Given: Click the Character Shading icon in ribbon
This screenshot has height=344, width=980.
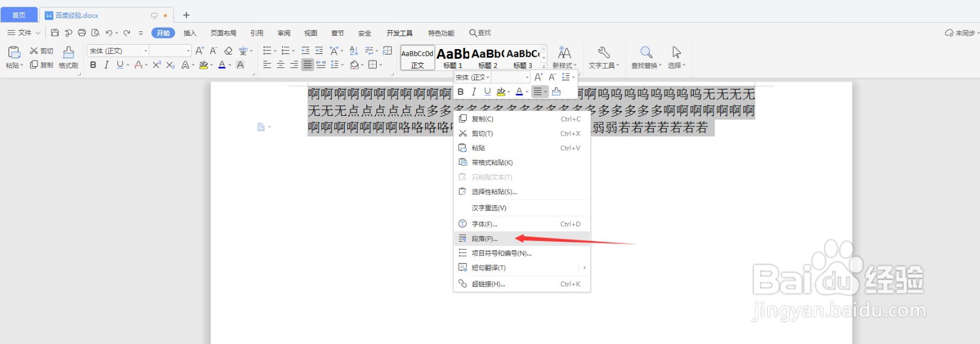Looking at the screenshot, I should pyautogui.click(x=240, y=64).
